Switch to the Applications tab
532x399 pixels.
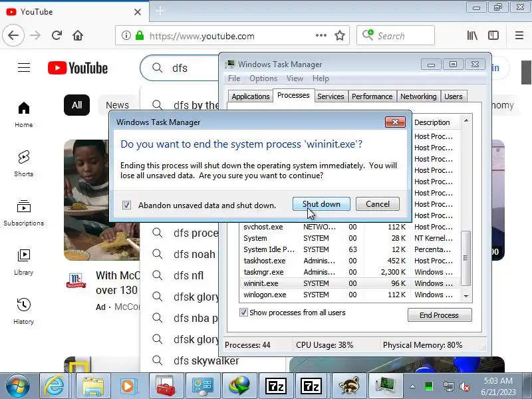point(251,96)
